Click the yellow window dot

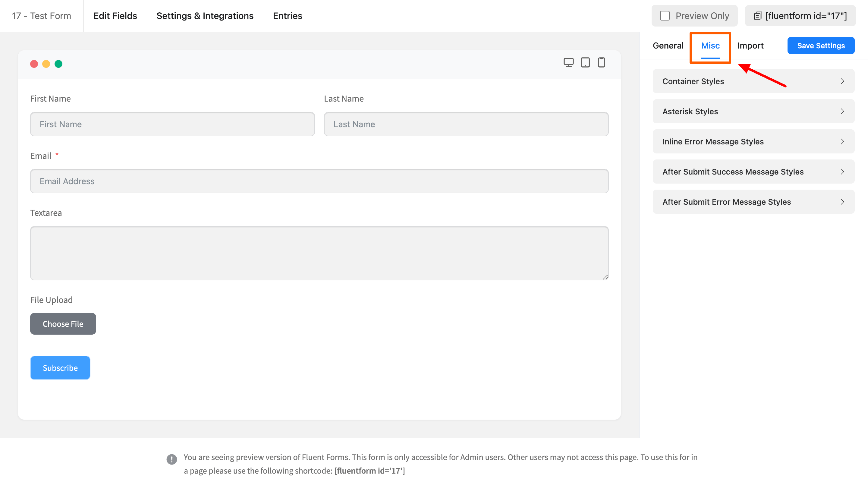pos(46,64)
